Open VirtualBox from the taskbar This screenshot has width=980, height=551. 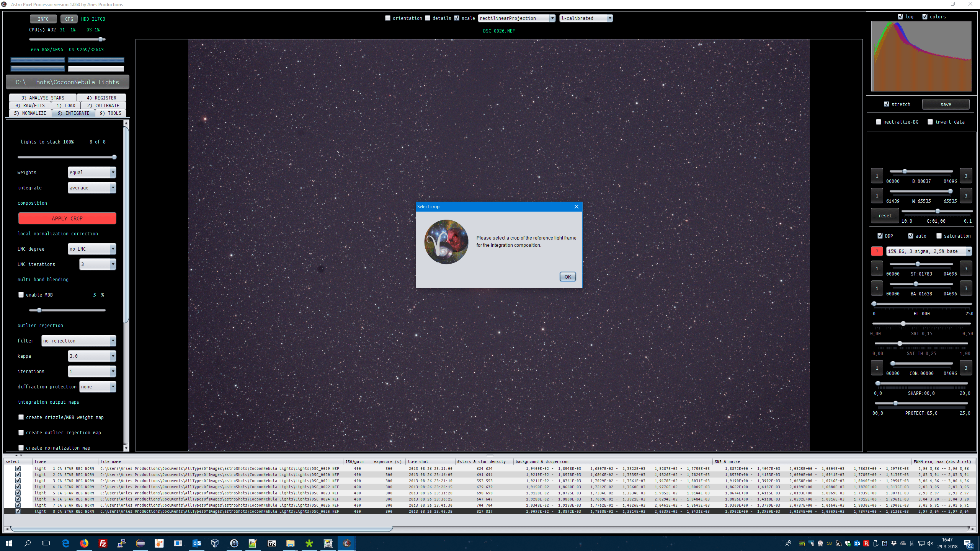click(x=215, y=543)
